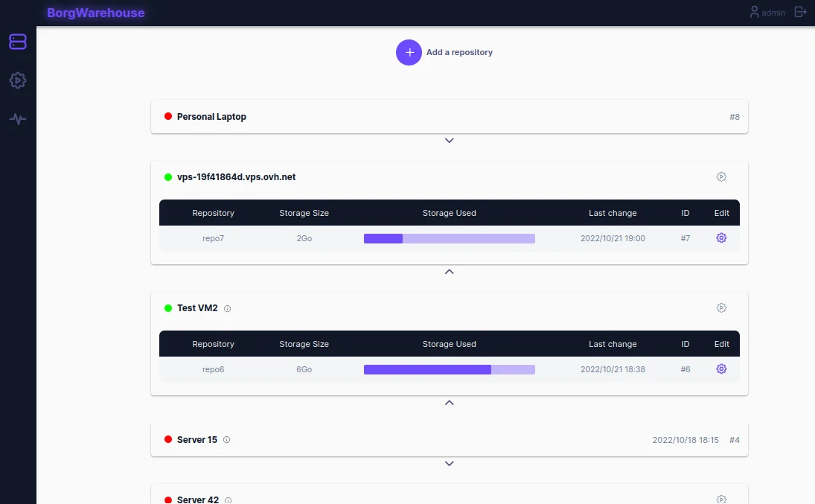Click the info icon beside Test VM2
Screen dimensions: 815x504
pos(228,309)
